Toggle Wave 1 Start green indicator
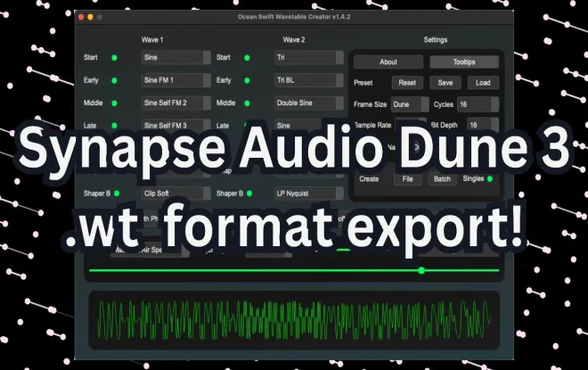This screenshot has width=588, height=370. click(x=114, y=58)
